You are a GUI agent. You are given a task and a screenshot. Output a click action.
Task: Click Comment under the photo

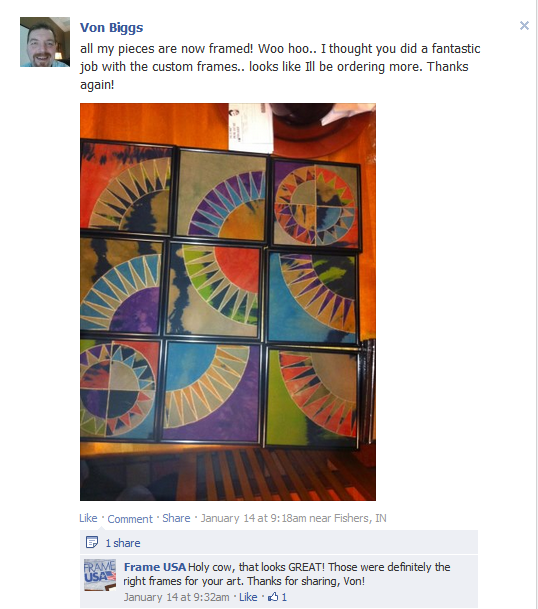coord(130,519)
